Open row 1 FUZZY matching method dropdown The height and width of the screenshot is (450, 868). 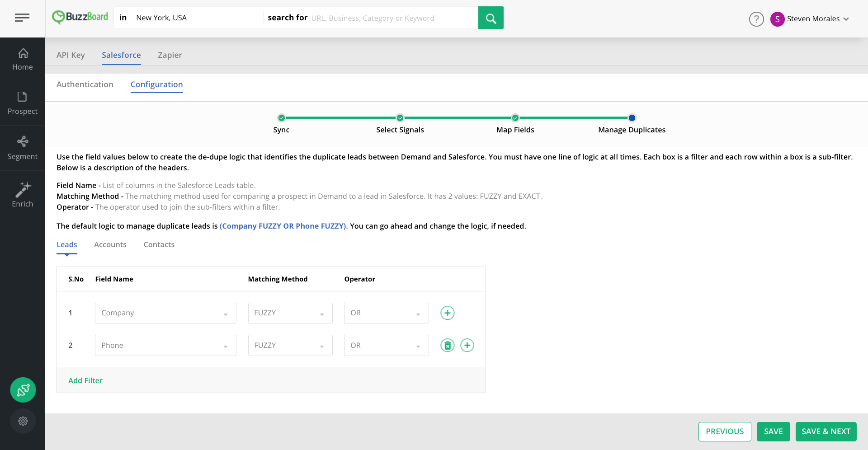[x=290, y=313]
